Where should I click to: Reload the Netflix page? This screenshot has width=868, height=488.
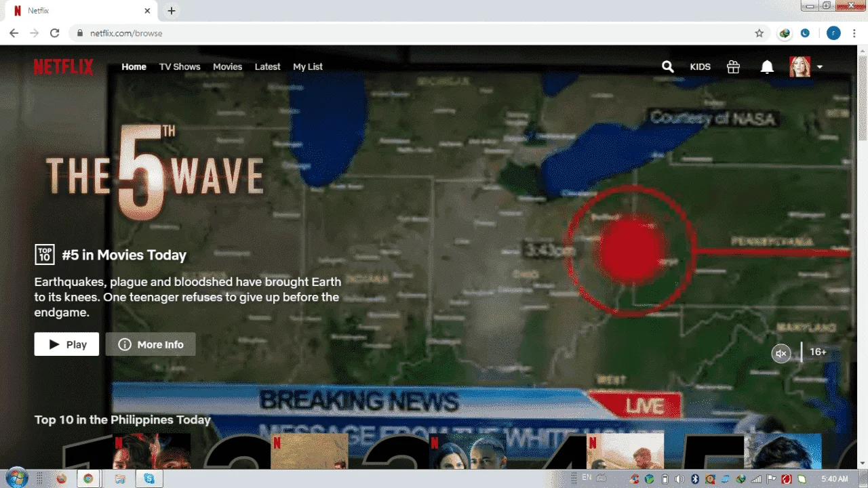tap(55, 33)
